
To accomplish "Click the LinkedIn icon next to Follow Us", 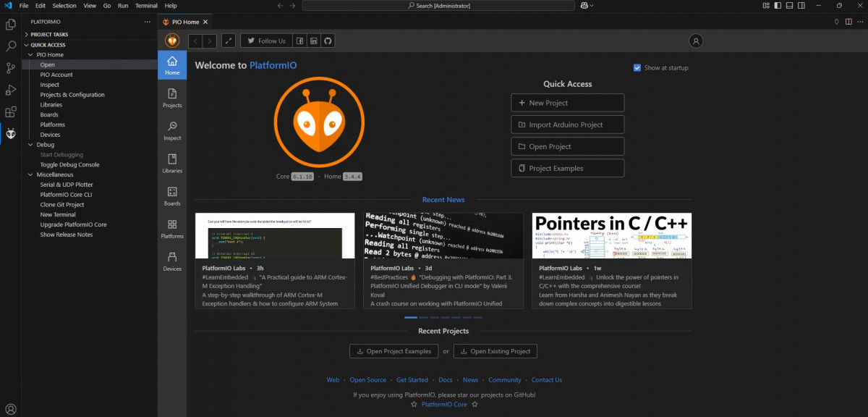I will click(x=315, y=41).
